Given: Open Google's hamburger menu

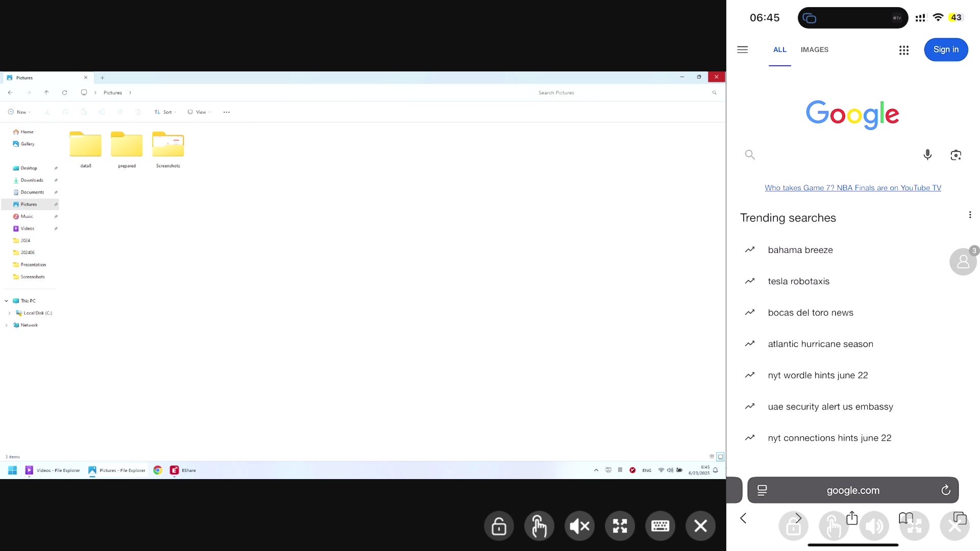Looking at the screenshot, I should 742,49.
